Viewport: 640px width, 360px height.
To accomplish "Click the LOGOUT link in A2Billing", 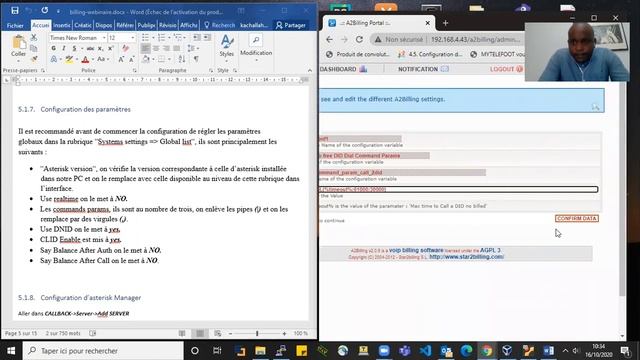I will coord(506,69).
